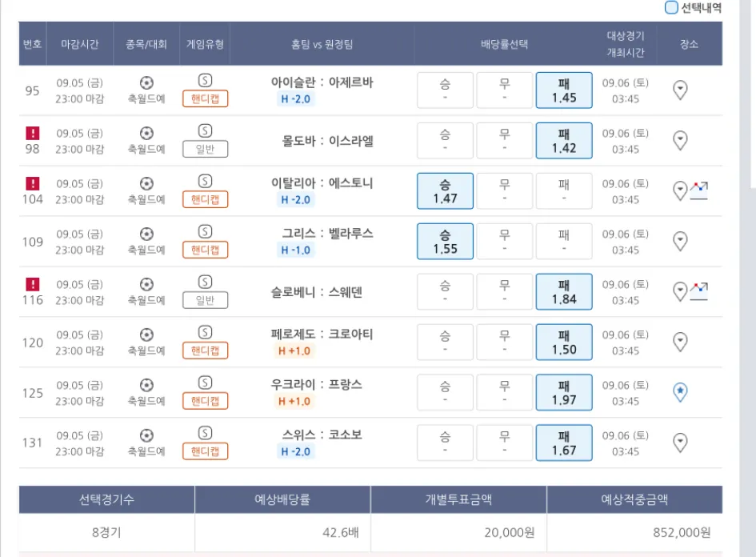Click the 핸디캡 badge on match 131
Screen dimensions: 756x557
[x=206, y=451]
